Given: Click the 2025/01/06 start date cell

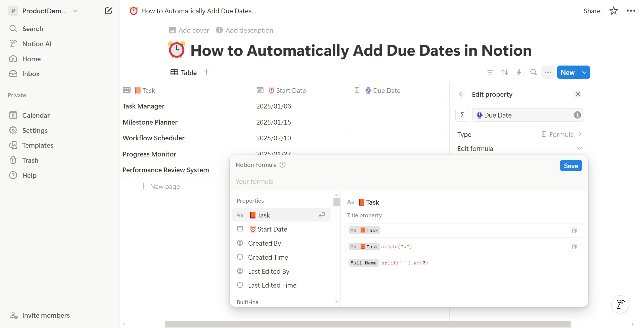Looking at the screenshot, I should coord(300,106).
